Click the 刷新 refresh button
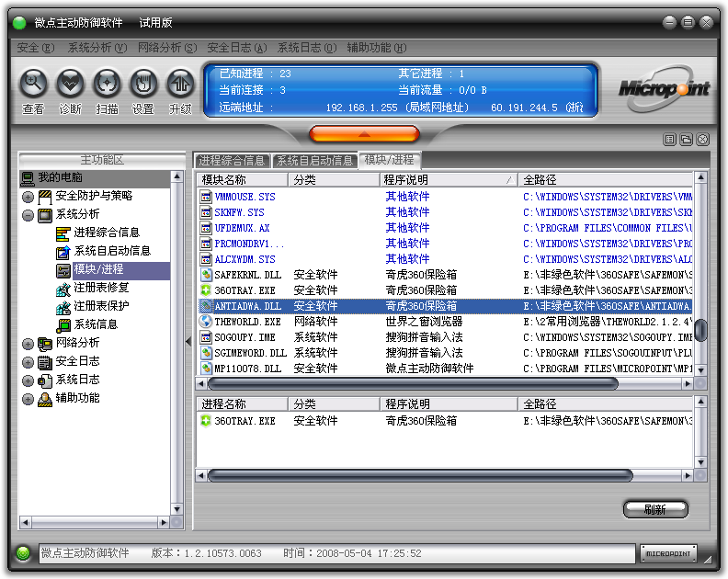Image resolution: width=728 pixels, height=579 pixels. pyautogui.click(x=654, y=509)
